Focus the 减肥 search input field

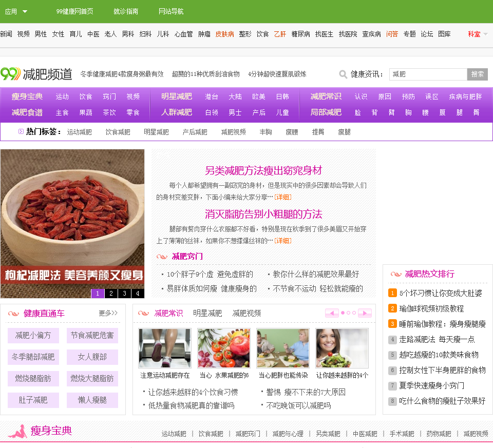click(428, 74)
